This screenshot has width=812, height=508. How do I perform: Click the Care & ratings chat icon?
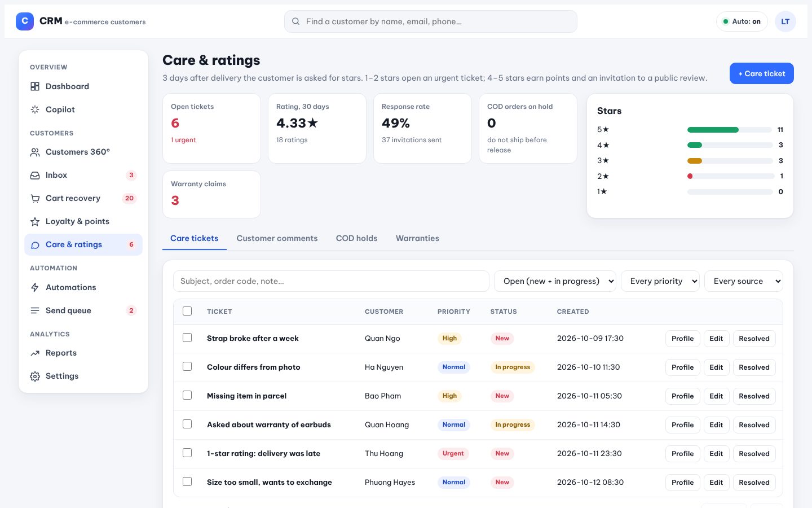(35, 244)
